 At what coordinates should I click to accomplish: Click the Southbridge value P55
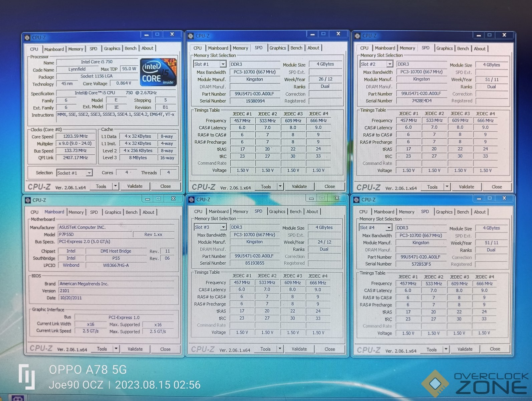tap(116, 258)
